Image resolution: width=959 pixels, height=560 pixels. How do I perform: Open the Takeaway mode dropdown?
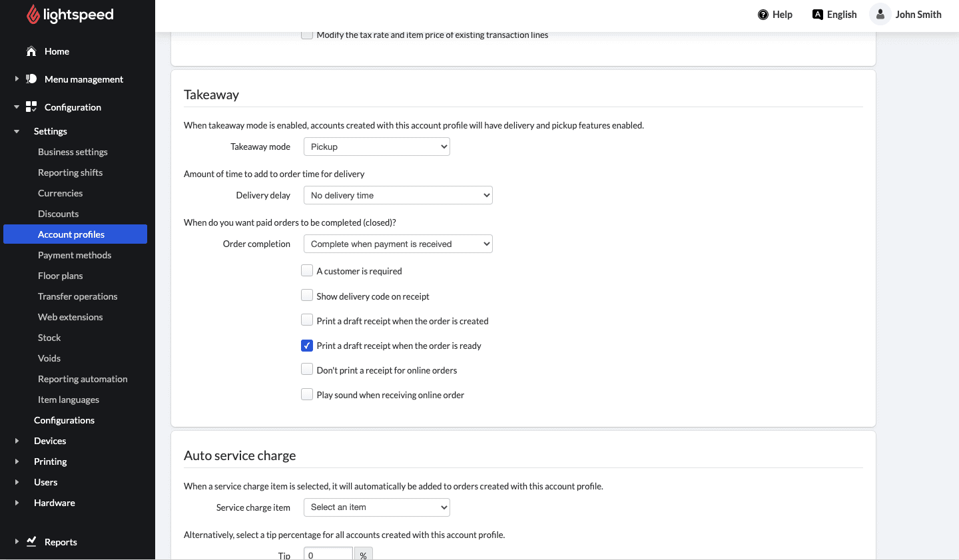377,146
